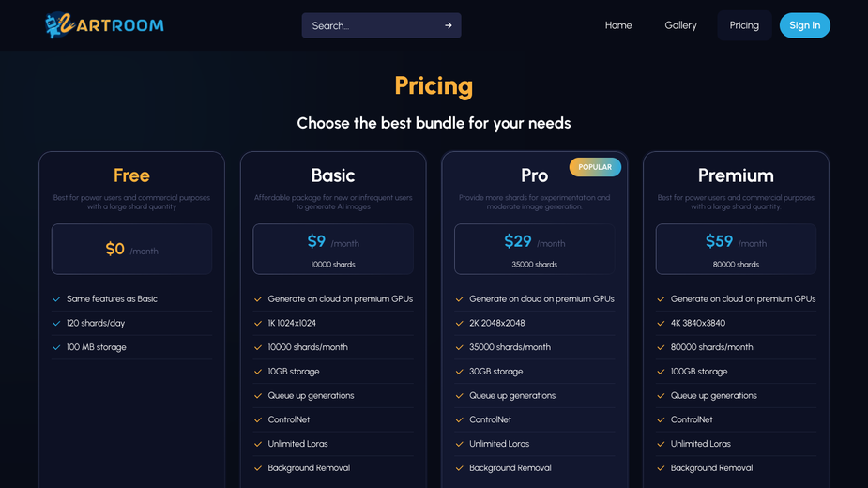
Task: Select the $0 per month Free price box
Action: [131, 249]
